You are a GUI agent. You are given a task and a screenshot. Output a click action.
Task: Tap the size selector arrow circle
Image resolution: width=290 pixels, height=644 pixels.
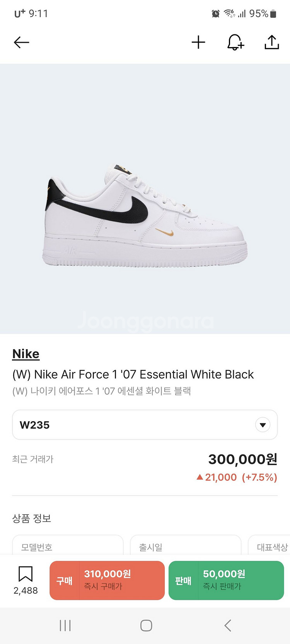click(x=263, y=425)
